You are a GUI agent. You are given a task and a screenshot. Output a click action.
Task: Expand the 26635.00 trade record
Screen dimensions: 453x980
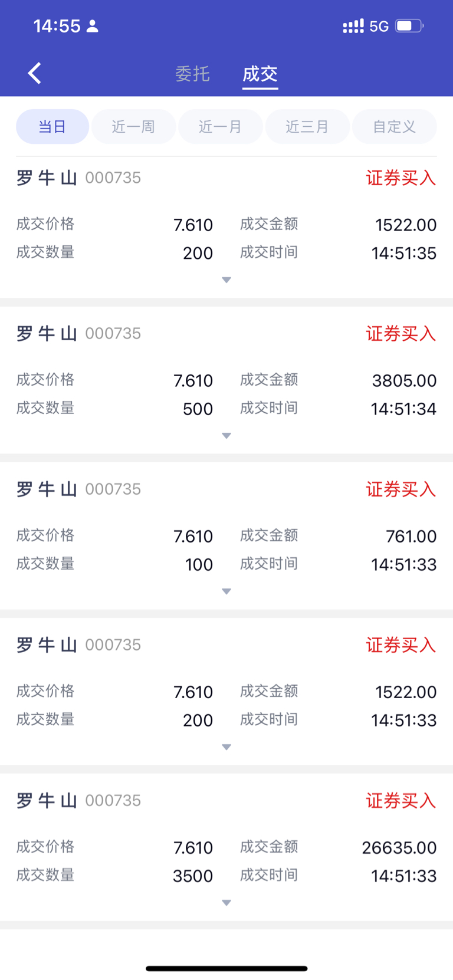(226, 903)
